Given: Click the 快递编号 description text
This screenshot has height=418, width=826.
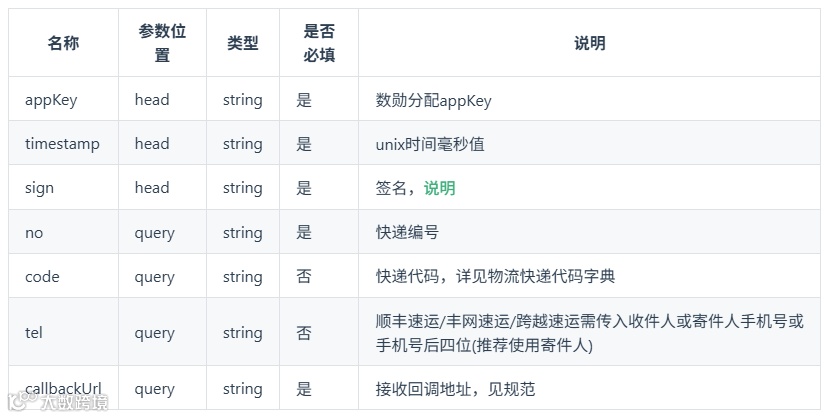Looking at the screenshot, I should coord(407,232).
